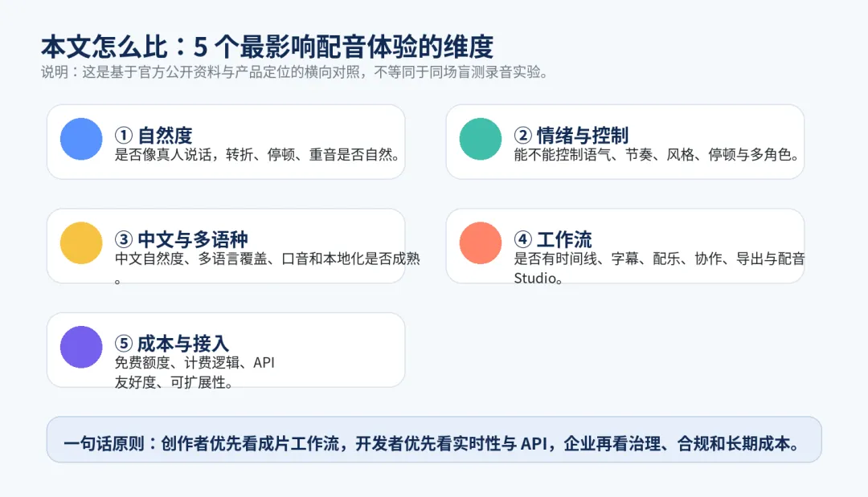Open the ② 情绪与控制 heading

[571, 135]
